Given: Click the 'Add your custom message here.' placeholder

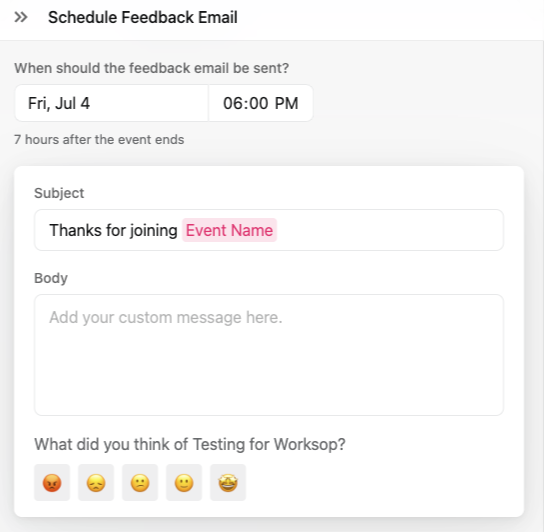Looking at the screenshot, I should [x=166, y=317].
